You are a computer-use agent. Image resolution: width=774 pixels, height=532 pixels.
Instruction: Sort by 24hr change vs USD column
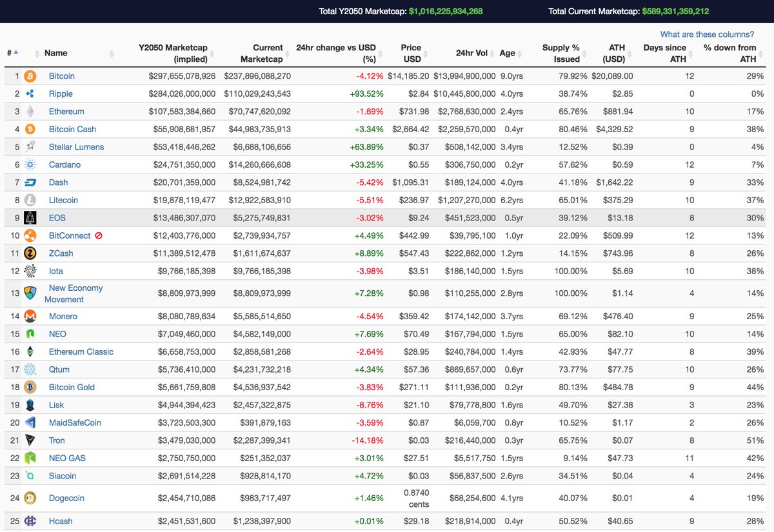[x=335, y=53]
